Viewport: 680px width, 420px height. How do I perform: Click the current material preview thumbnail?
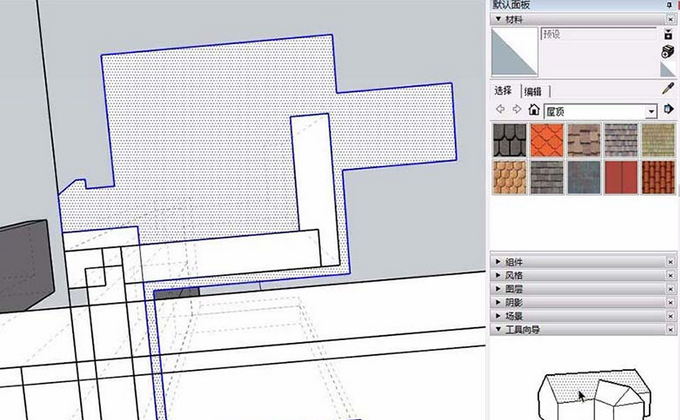tap(514, 52)
